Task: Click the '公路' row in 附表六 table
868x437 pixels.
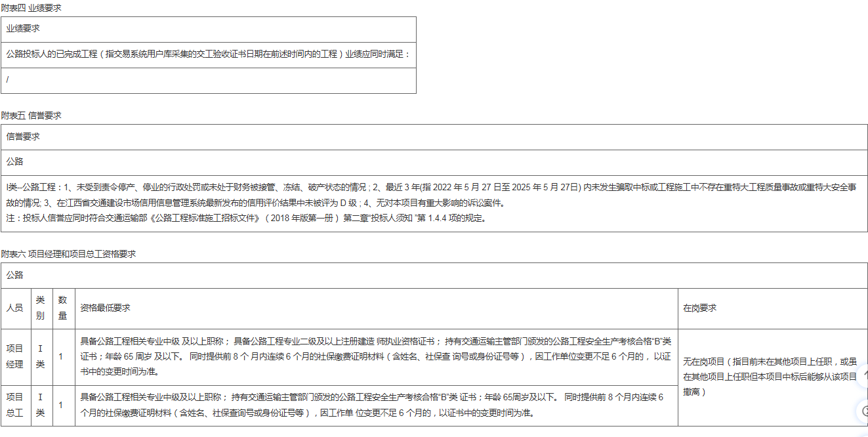Action: tap(434, 276)
